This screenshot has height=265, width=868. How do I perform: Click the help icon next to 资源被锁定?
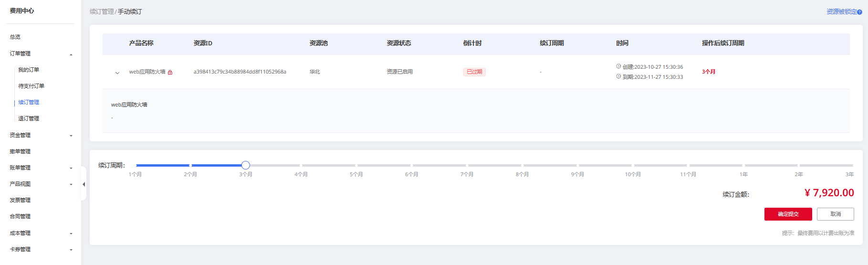859,12
